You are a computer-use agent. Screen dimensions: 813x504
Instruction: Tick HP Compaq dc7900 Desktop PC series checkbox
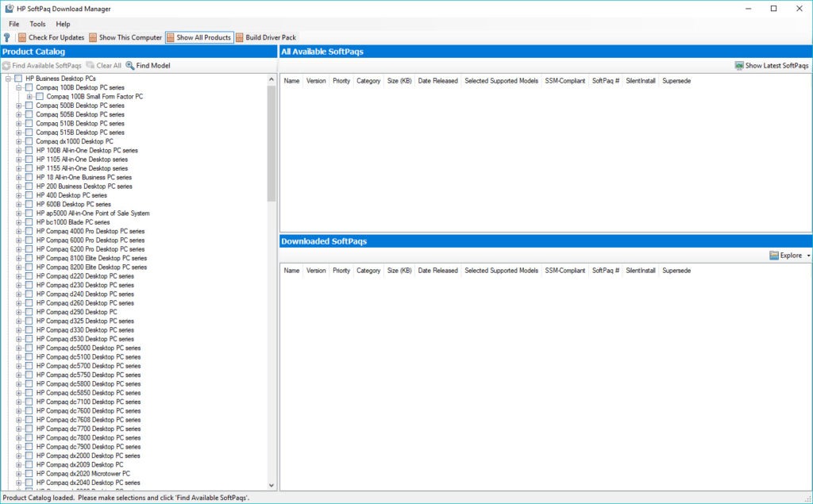coord(29,446)
